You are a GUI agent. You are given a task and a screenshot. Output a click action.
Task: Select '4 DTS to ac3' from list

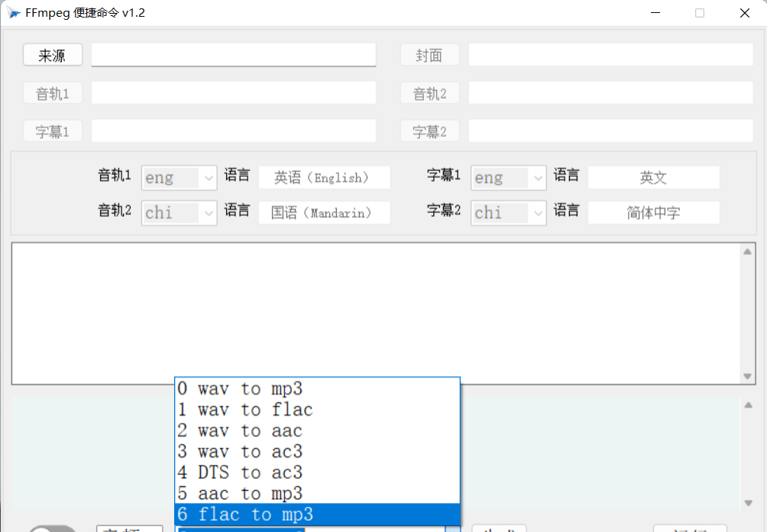pos(318,473)
